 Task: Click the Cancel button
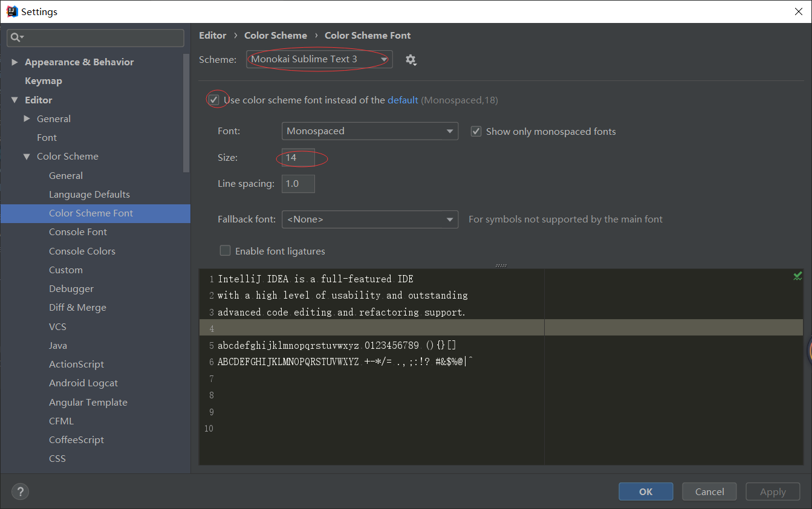pyautogui.click(x=710, y=491)
